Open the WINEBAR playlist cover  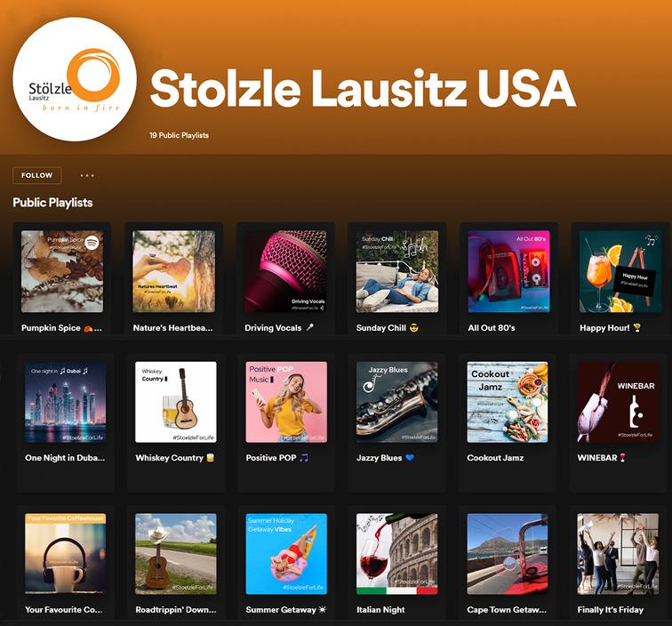pyautogui.click(x=618, y=402)
